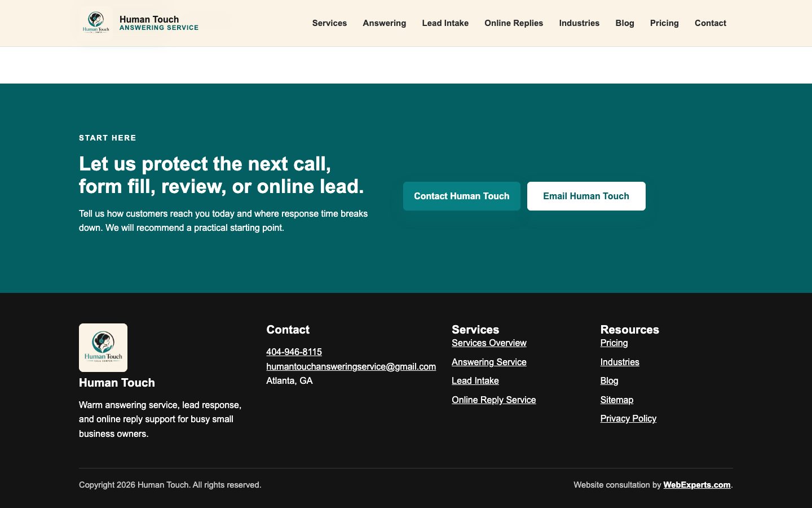Open Contact in the header menu
Image resolution: width=812 pixels, height=508 pixels.
pyautogui.click(x=710, y=23)
